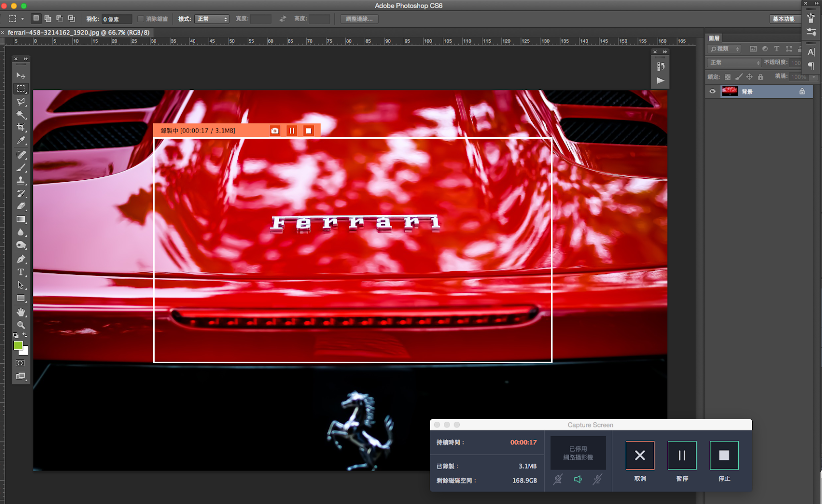This screenshot has width=822, height=504.
Task: Stop recording with the 停止 button
Action: [724, 455]
